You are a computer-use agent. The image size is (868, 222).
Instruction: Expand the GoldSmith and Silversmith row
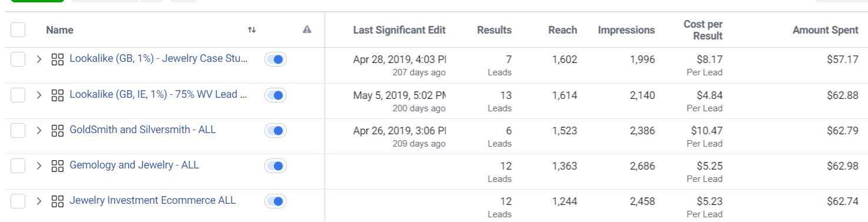[x=39, y=130]
